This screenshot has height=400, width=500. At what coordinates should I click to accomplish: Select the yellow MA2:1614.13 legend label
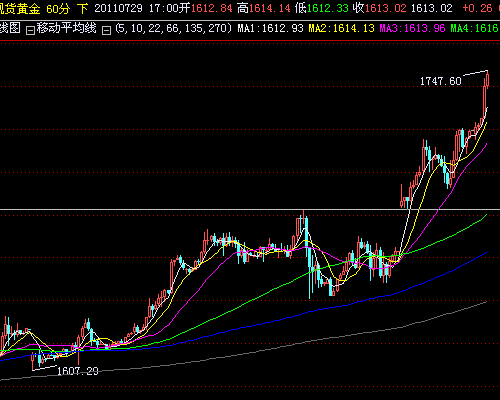tap(341, 28)
